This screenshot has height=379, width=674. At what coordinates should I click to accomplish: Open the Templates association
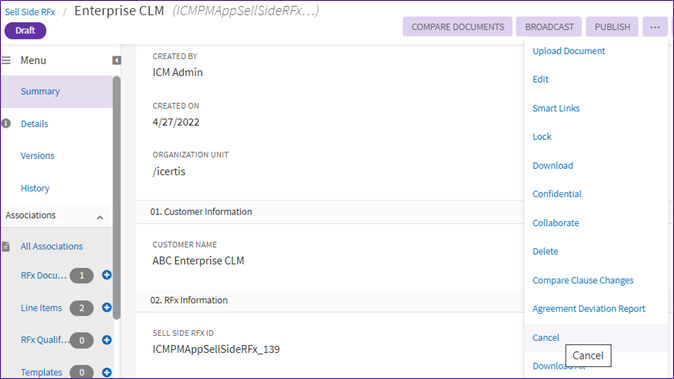click(x=41, y=372)
